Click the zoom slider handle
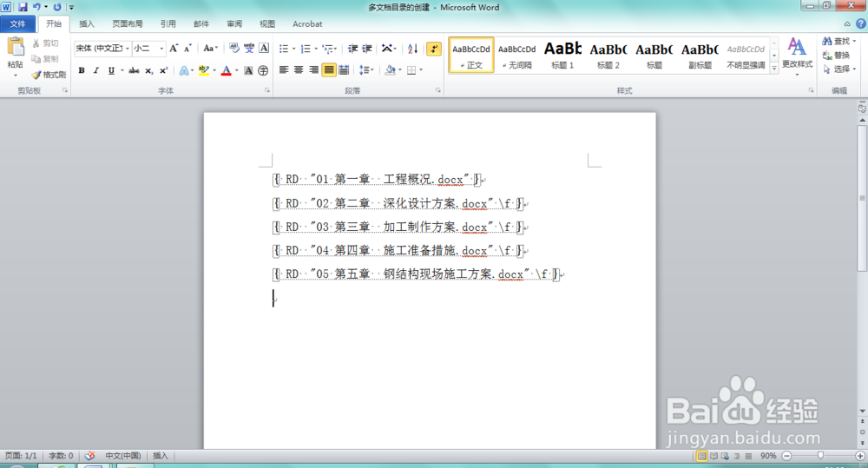This screenshot has height=468, width=868. [820, 456]
